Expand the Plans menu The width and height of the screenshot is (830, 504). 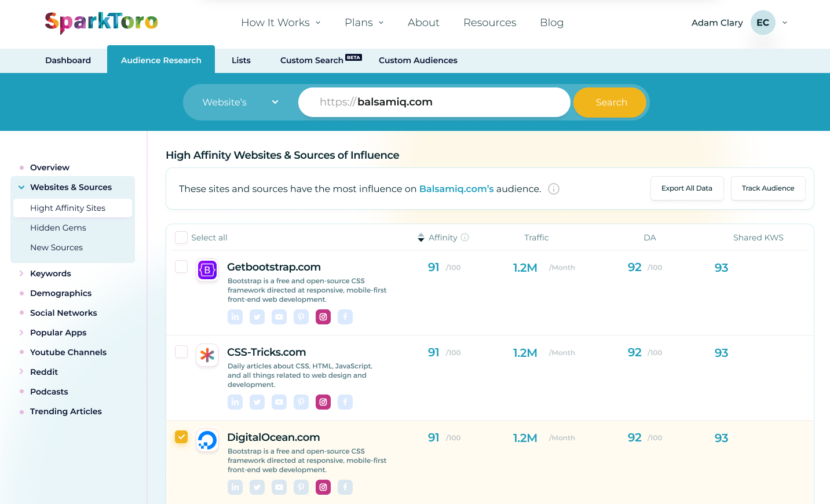(x=364, y=23)
